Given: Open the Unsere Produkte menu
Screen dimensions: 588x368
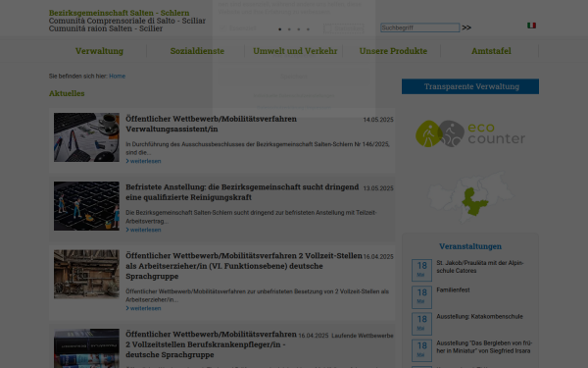Looking at the screenshot, I should (x=393, y=51).
